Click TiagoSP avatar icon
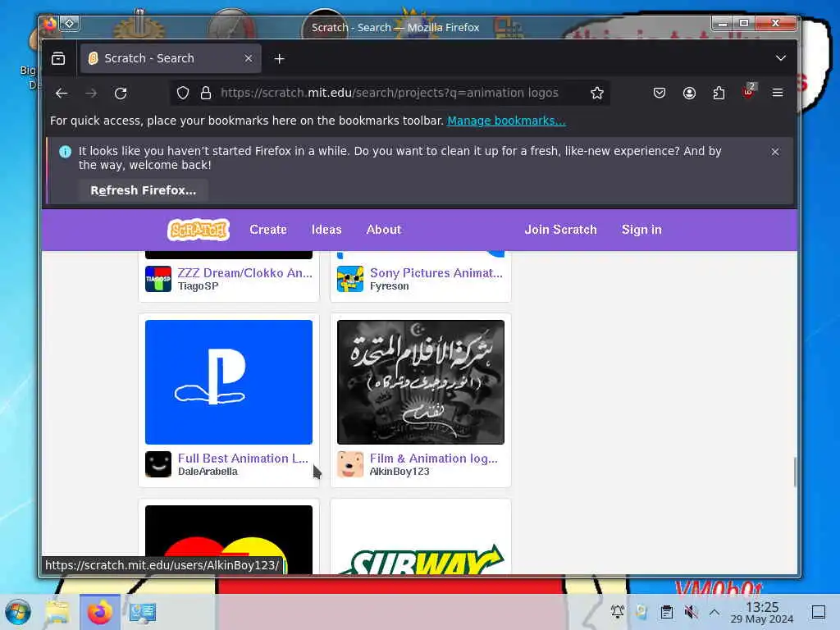This screenshot has height=630, width=840. pyautogui.click(x=158, y=279)
